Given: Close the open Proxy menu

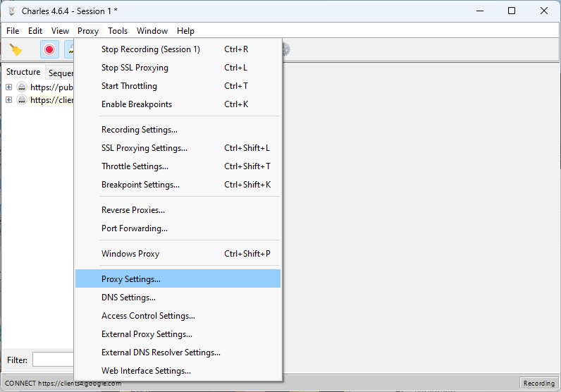Looking at the screenshot, I should pos(88,31).
